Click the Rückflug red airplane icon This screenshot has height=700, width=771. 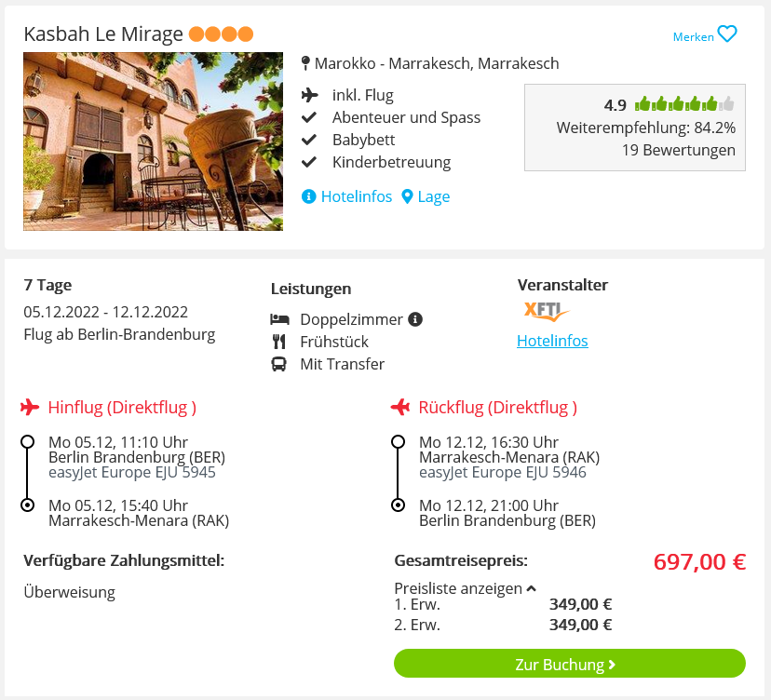[400, 407]
